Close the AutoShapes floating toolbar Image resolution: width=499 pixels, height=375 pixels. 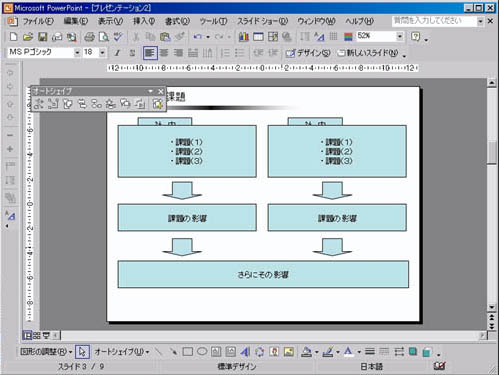tap(161, 91)
